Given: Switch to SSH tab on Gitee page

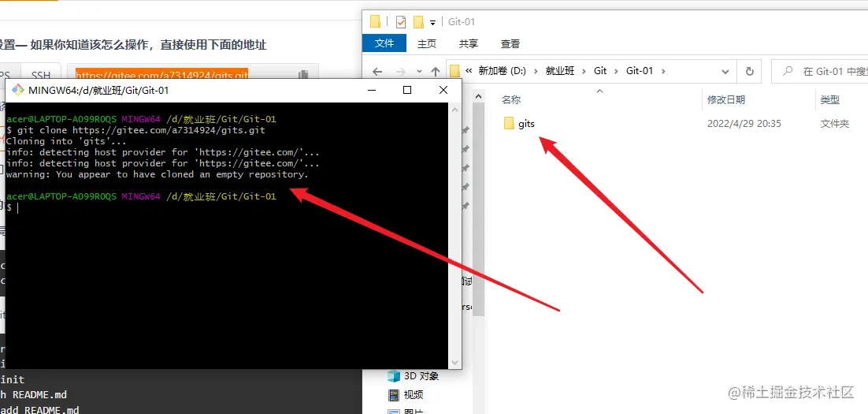Looking at the screenshot, I should point(40,75).
